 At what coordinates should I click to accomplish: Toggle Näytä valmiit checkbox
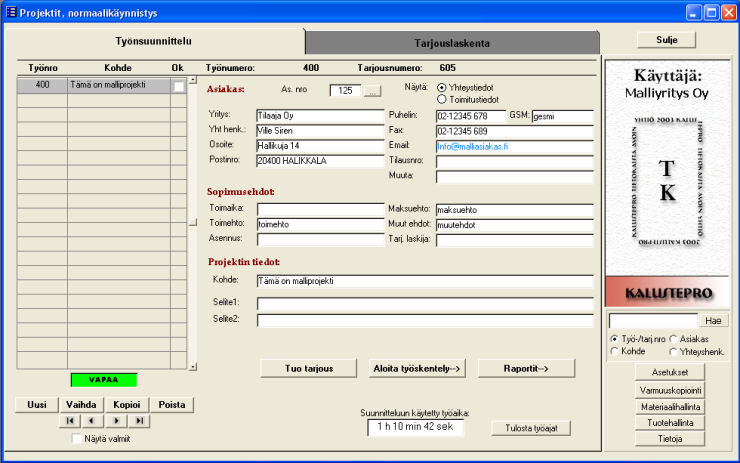click(76, 438)
